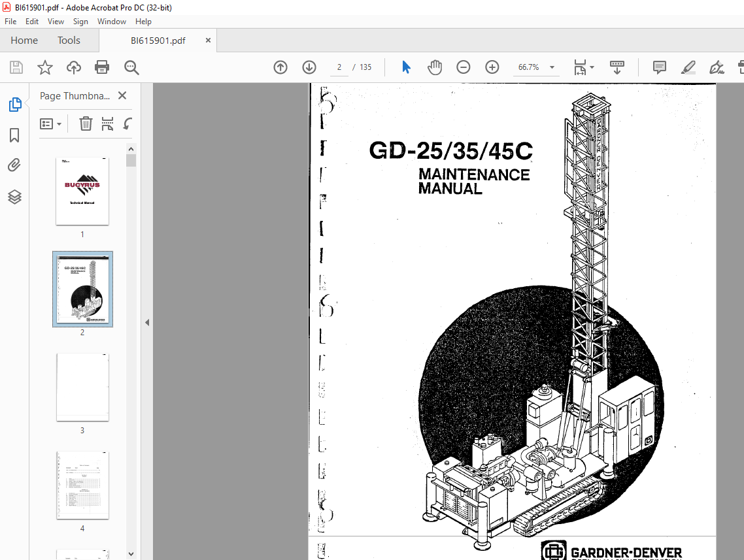Select the arrow selection tool
744x560 pixels.
tap(406, 67)
